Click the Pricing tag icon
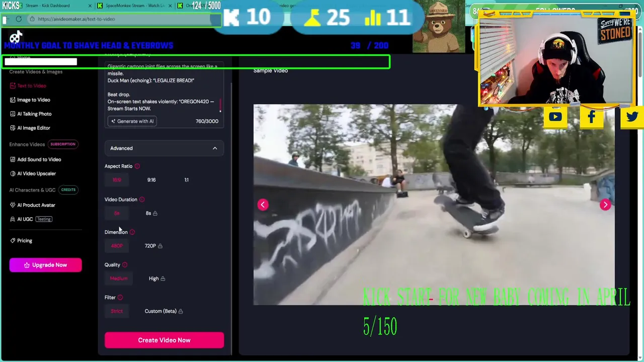 point(13,241)
